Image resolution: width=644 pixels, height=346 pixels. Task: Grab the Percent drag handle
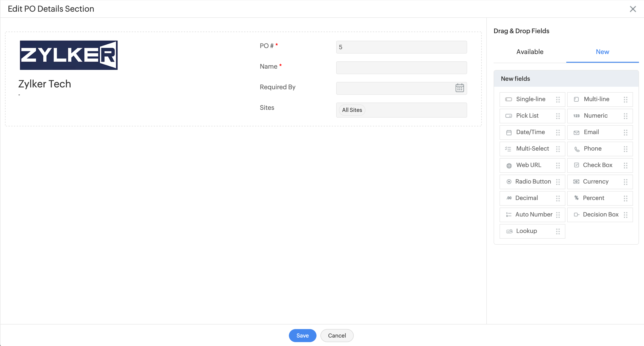tap(625, 199)
